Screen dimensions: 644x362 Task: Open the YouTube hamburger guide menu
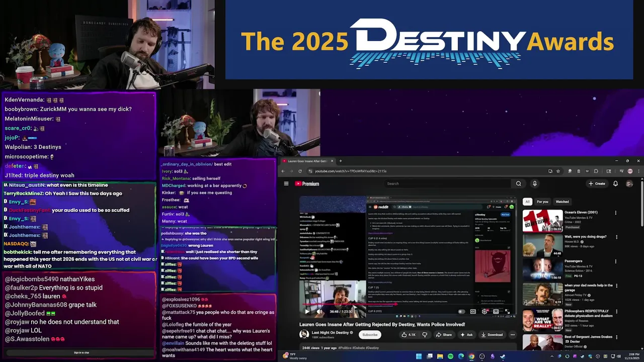point(286,184)
